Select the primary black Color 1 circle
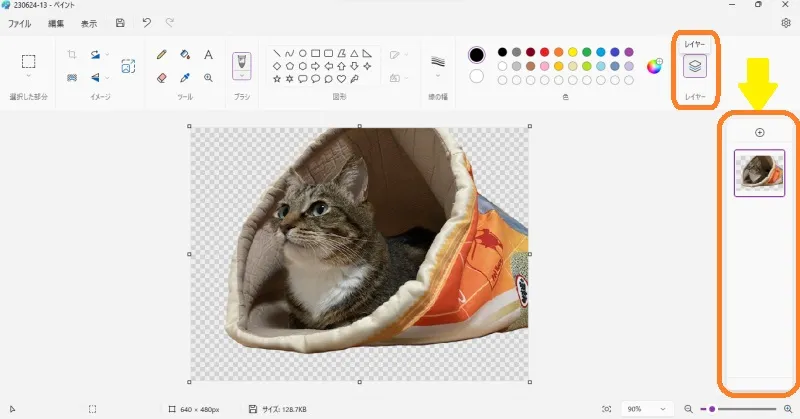Screen dimensions: 800x419 click(477, 54)
